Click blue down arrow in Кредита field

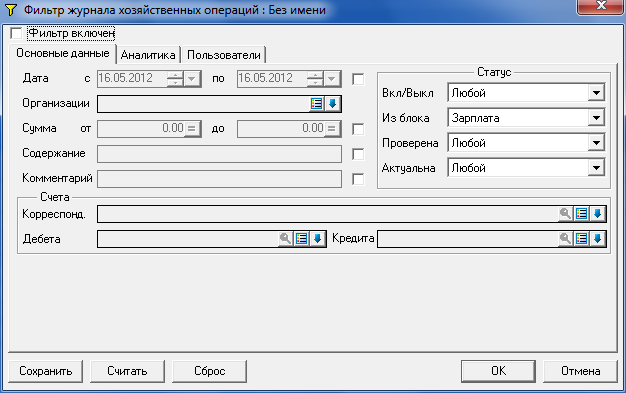click(x=597, y=239)
